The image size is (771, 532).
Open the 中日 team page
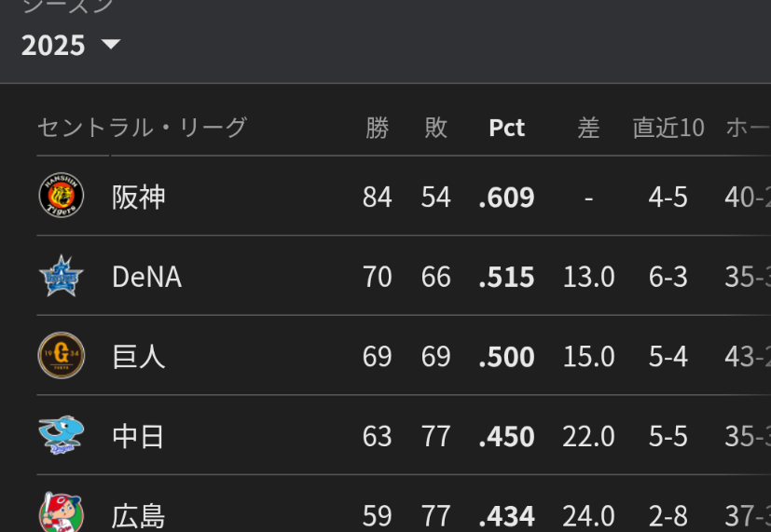click(x=139, y=436)
